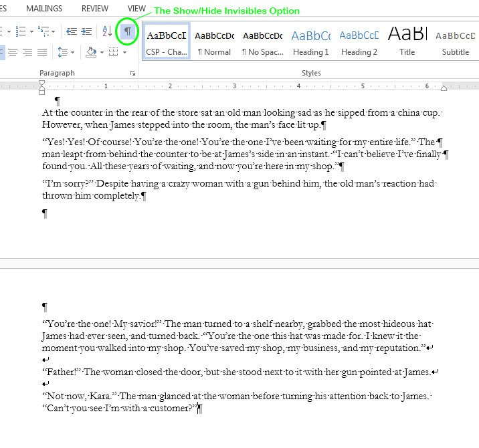Apply the Normal style
This screenshot has height=448, width=479.
coord(215,41)
